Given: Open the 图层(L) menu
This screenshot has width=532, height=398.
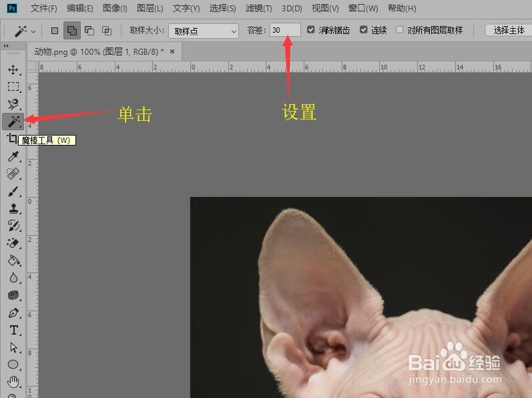Looking at the screenshot, I should (x=150, y=8).
